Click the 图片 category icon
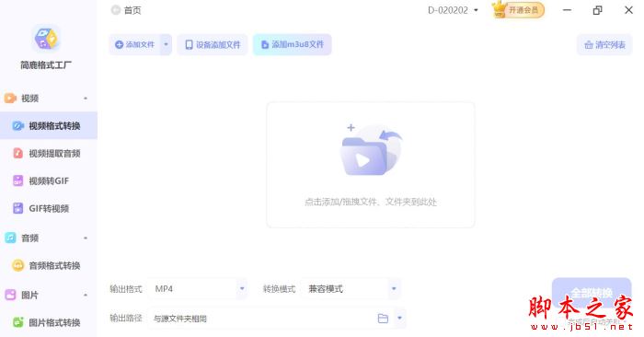The width and height of the screenshot is (644, 337). 10,295
